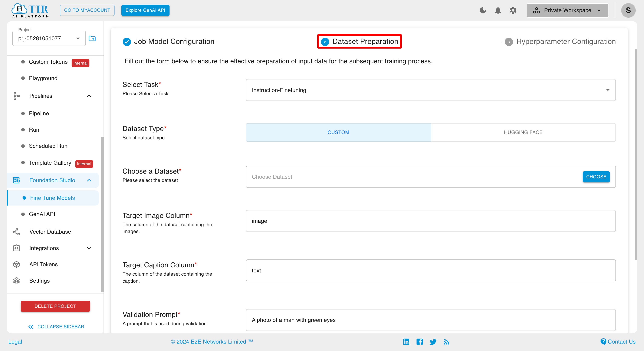Toggle dark mode moon icon
The width and height of the screenshot is (644, 351).
pos(483,10)
